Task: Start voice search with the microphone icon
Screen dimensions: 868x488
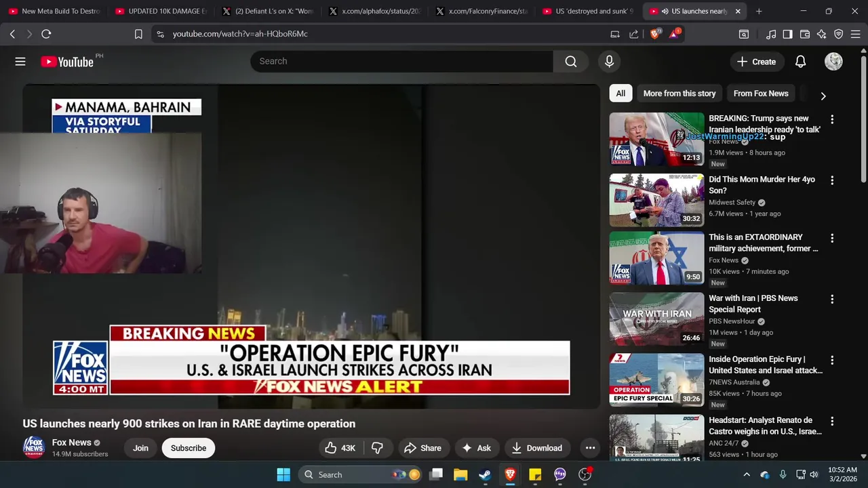Action: click(609, 62)
